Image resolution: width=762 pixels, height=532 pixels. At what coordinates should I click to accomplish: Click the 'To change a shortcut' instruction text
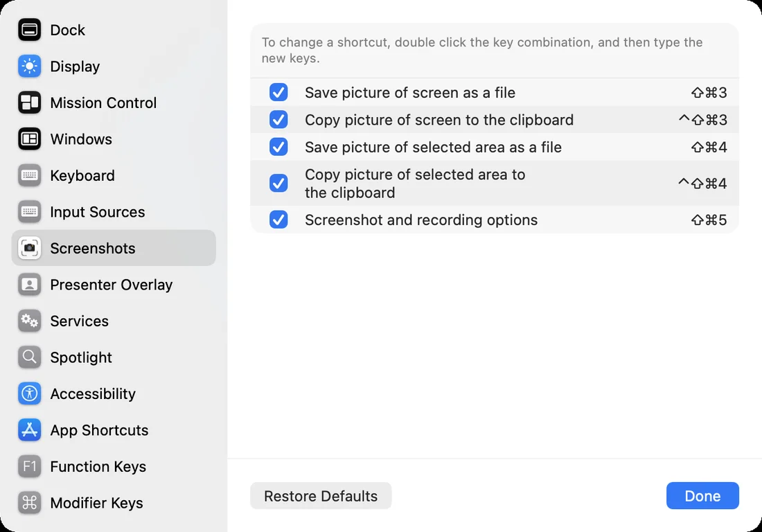click(482, 50)
